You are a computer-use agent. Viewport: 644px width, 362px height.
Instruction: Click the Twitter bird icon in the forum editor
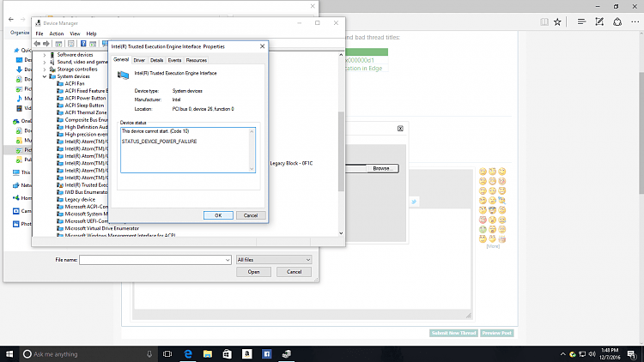coord(414,202)
